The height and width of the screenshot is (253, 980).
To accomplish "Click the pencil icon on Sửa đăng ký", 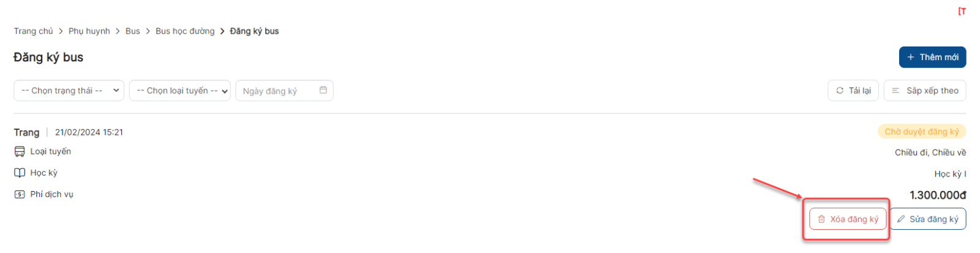I will click(x=901, y=219).
